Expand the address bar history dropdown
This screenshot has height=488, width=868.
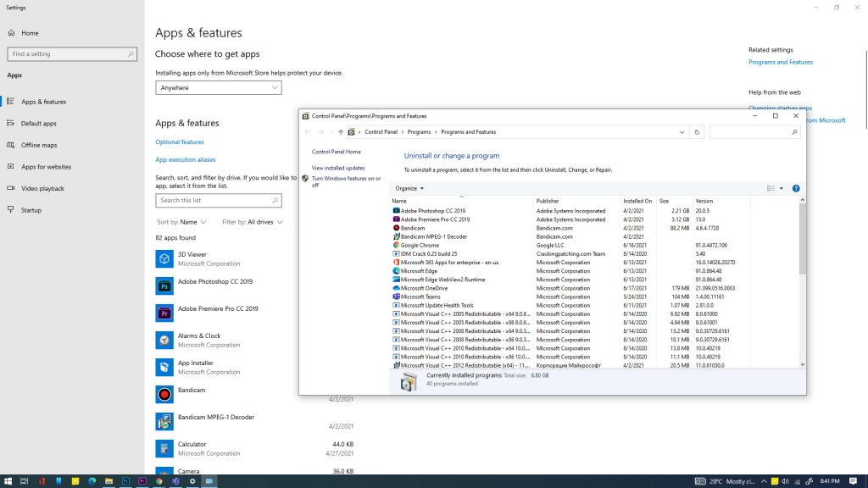682,132
